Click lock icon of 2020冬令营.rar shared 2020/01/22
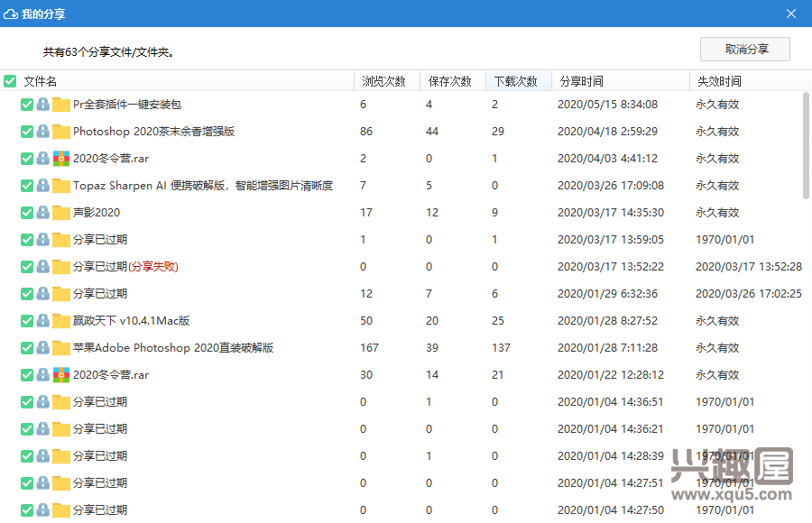The image size is (812, 523). [43, 374]
